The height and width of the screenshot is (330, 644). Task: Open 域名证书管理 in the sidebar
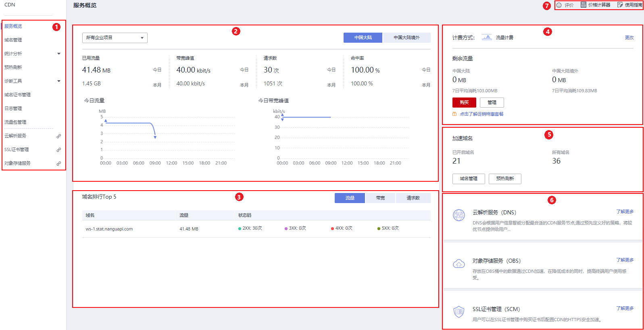tap(17, 95)
